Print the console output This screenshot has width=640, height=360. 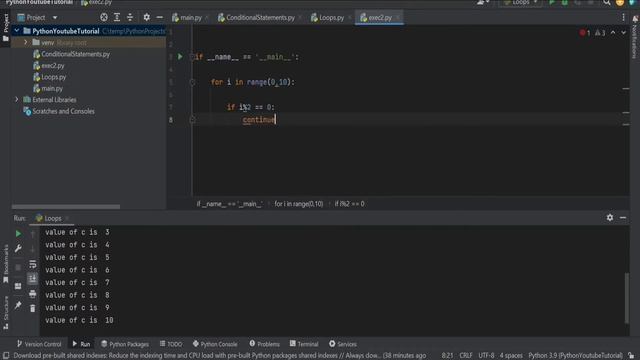pos(33,293)
